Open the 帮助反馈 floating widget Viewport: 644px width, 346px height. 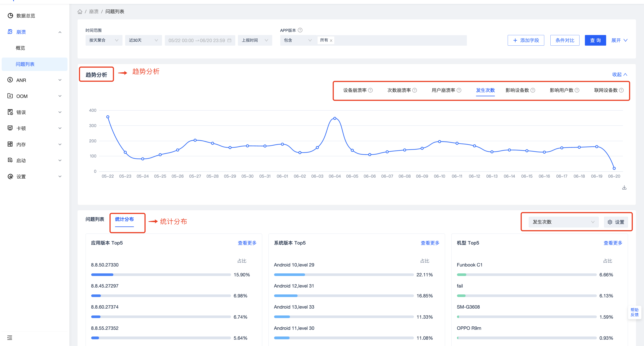point(634,312)
